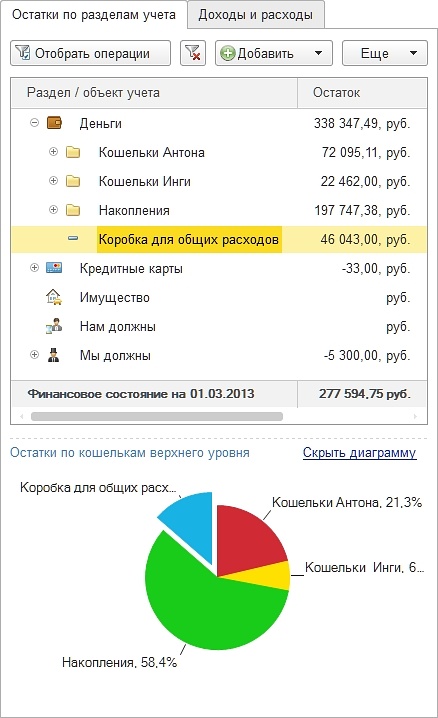Click the folder icon of Накопления

tap(73, 210)
